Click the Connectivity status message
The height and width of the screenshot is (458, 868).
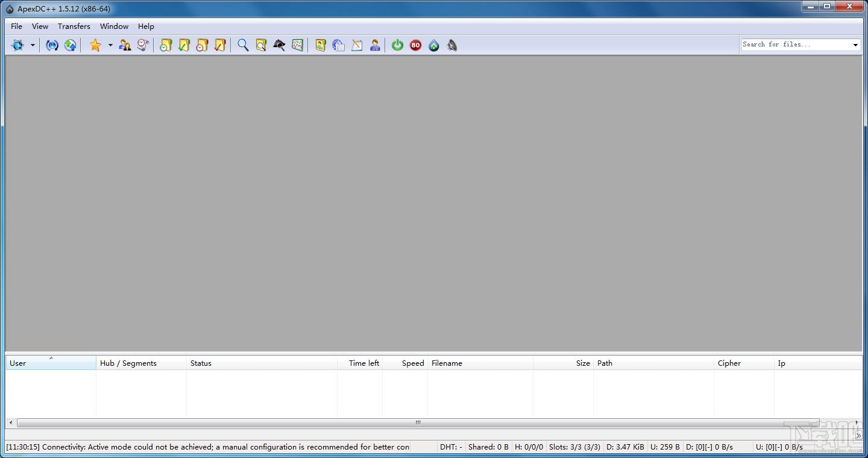(x=208, y=447)
